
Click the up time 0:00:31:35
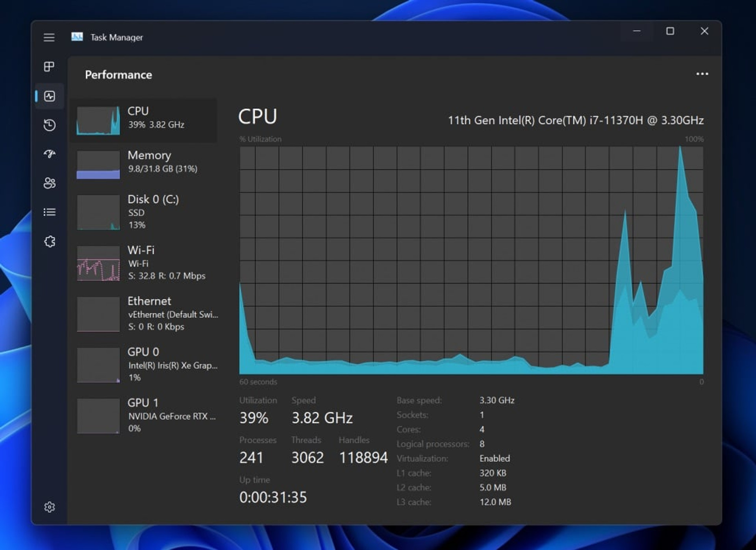(x=273, y=497)
